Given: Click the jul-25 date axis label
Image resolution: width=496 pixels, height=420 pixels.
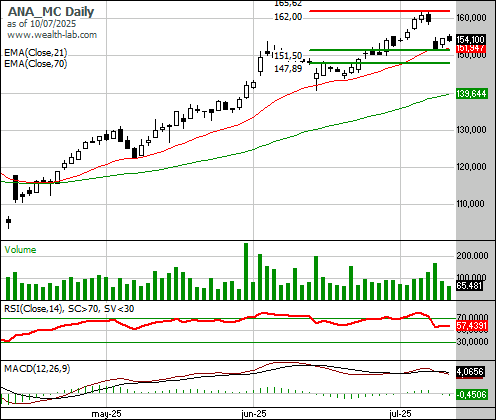Looking at the screenshot, I should 400,414.
